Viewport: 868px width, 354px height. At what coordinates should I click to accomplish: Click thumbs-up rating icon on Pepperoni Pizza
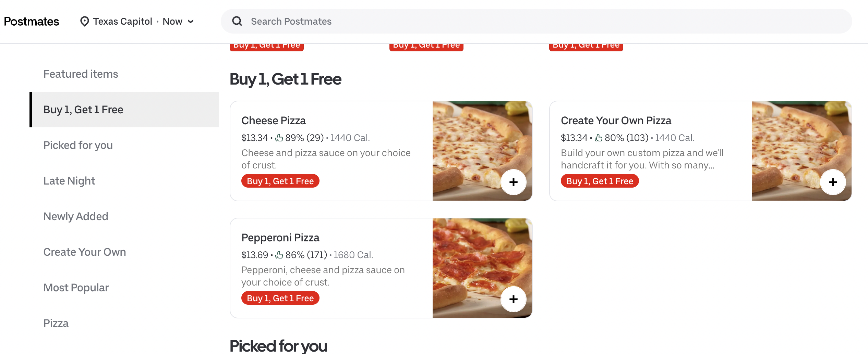point(279,255)
